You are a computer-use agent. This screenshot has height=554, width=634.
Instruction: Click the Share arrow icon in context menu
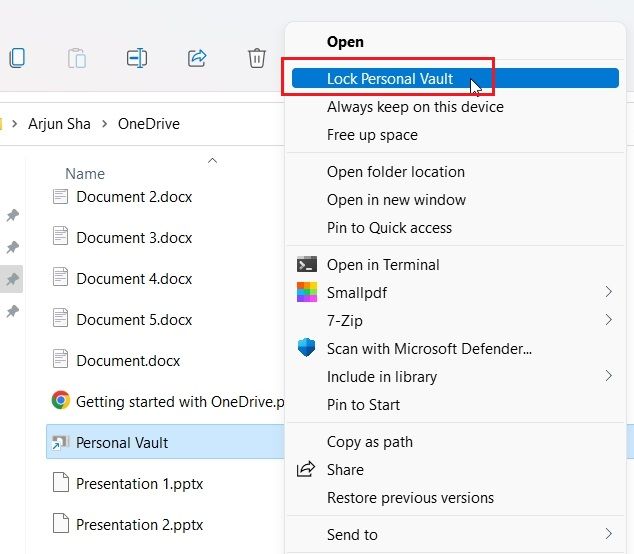click(x=306, y=469)
